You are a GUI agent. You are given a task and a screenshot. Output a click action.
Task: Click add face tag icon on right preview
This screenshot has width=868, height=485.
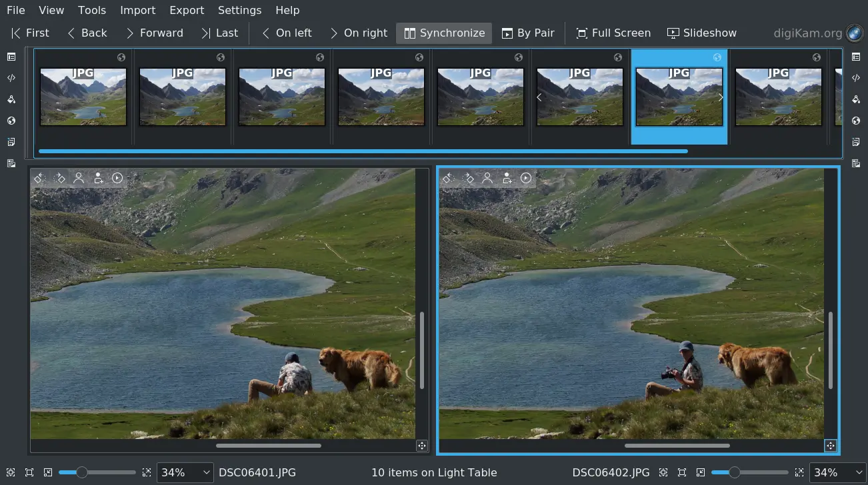[507, 178]
